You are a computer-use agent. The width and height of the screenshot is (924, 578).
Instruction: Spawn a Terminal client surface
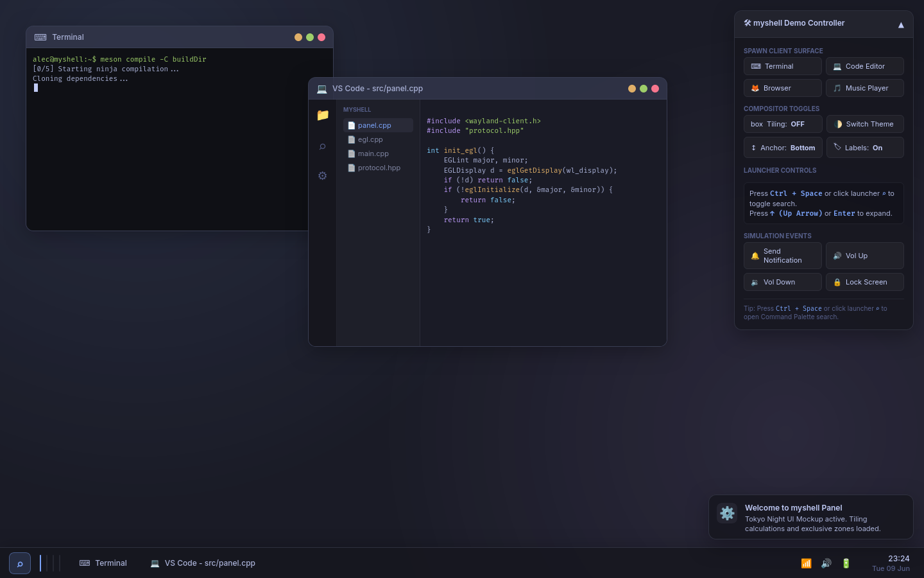(x=783, y=66)
